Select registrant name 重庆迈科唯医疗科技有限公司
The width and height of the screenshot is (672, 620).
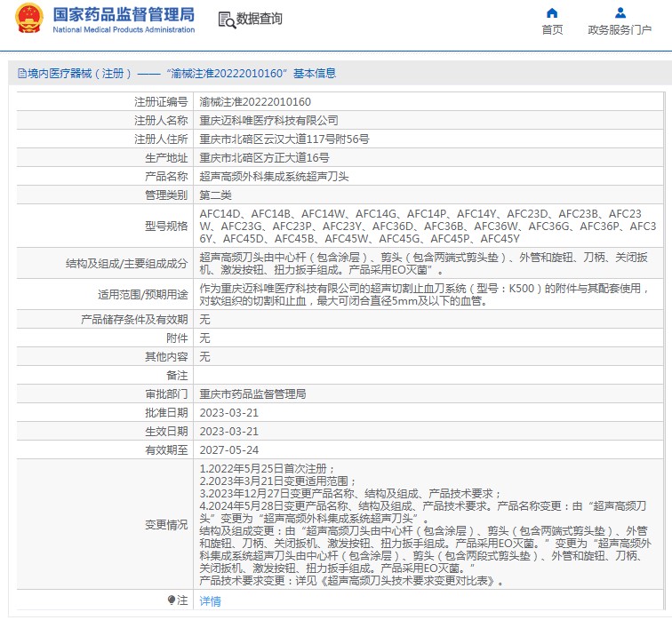click(x=268, y=121)
